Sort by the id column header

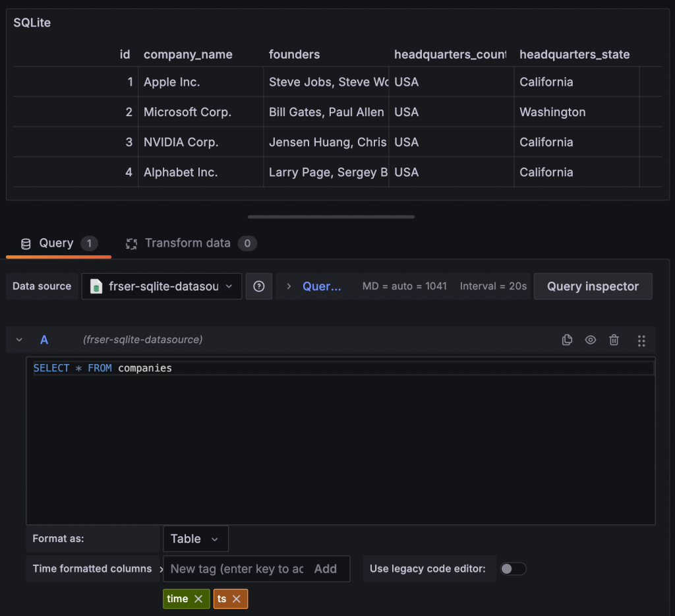tap(125, 54)
